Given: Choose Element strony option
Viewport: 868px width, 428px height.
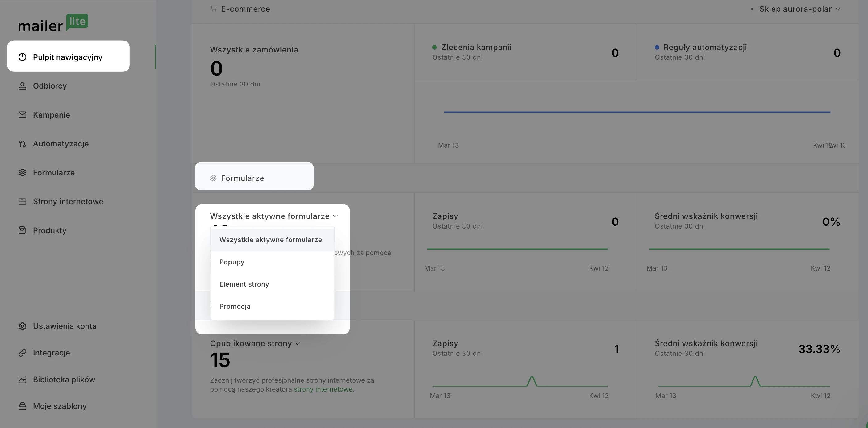Looking at the screenshot, I should pos(244,284).
